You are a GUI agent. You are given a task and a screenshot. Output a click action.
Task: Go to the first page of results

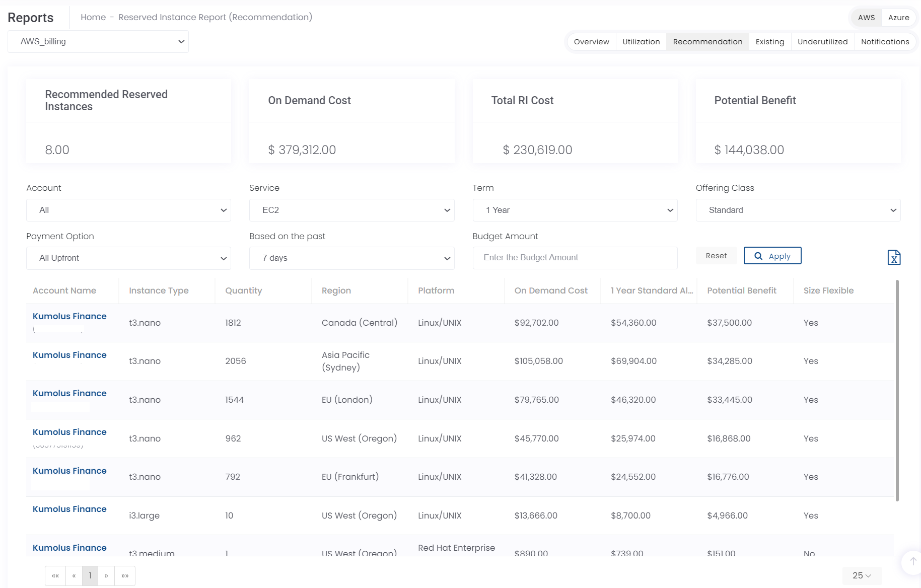(55, 575)
